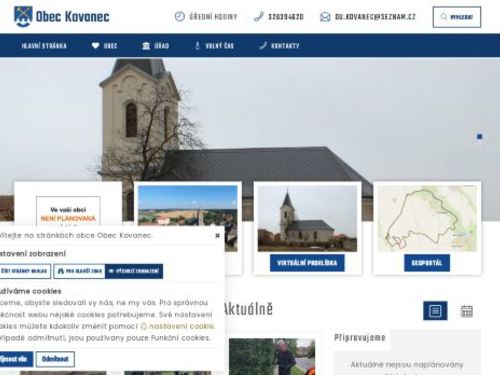This screenshot has height=375, width=500.
Task: Open the Obec menu with heart icon
Action: coord(104,46)
